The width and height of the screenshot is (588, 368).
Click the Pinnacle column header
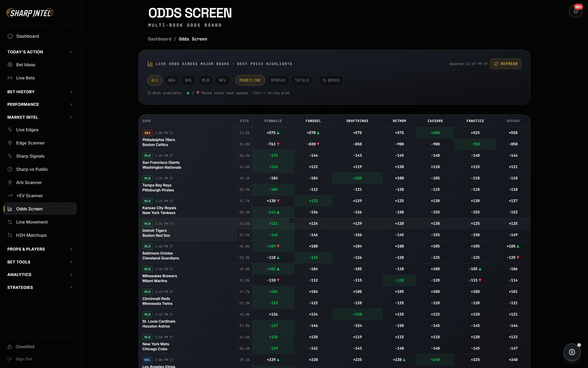coord(273,121)
